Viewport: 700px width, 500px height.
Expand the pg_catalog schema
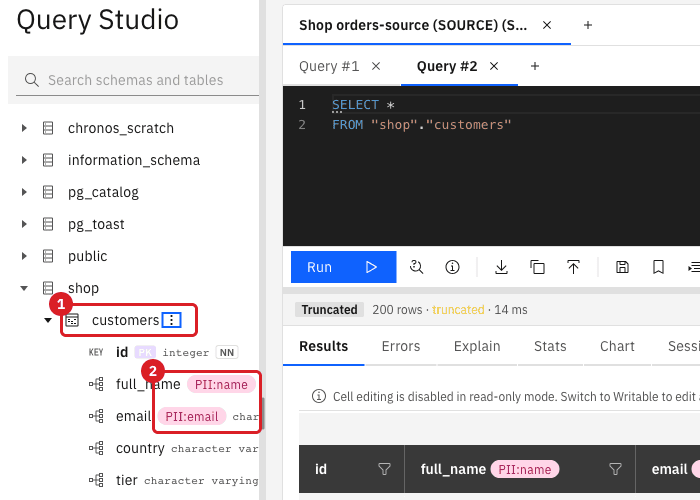pos(24,192)
